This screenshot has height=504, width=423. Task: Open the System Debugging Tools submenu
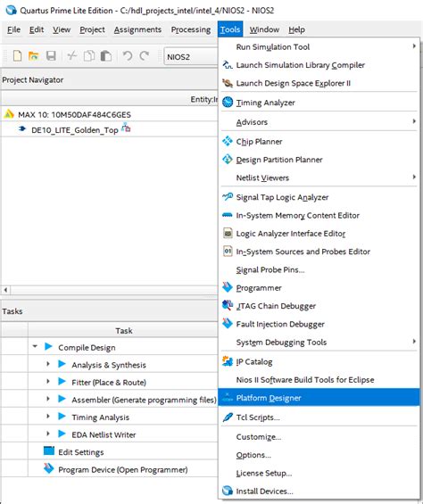tap(319, 342)
